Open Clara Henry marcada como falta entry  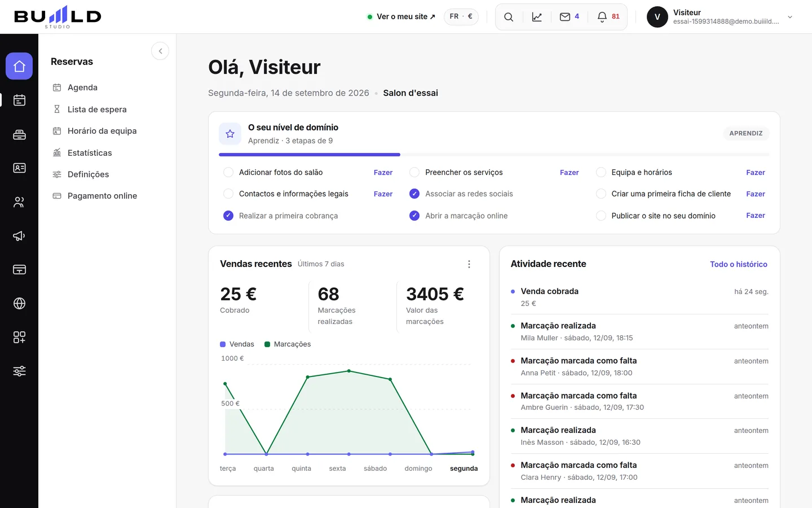coord(639,471)
